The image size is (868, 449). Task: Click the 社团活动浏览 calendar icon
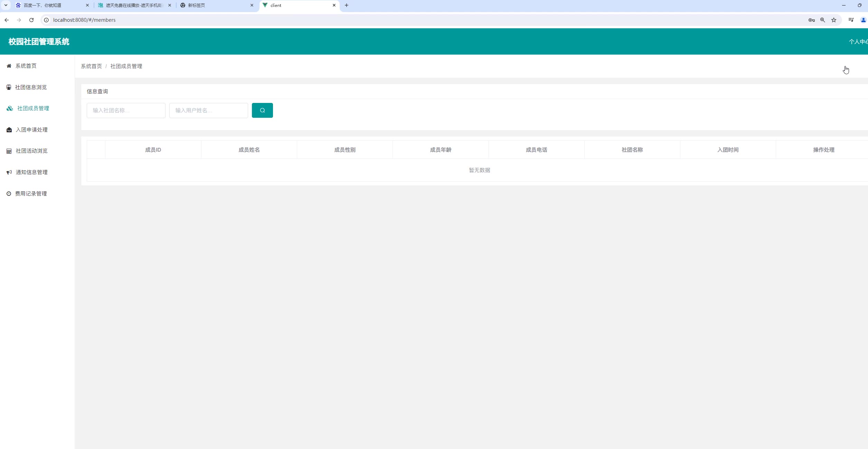click(x=9, y=151)
